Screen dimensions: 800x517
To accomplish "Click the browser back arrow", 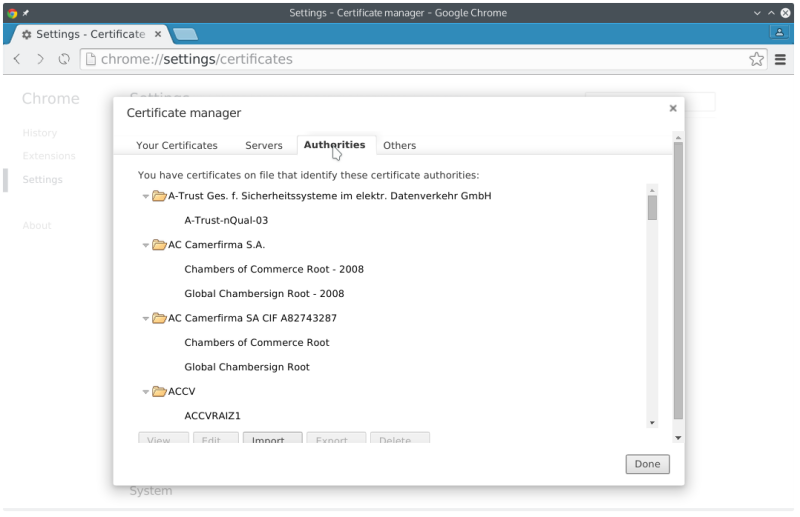I will pyautogui.click(x=17, y=59).
